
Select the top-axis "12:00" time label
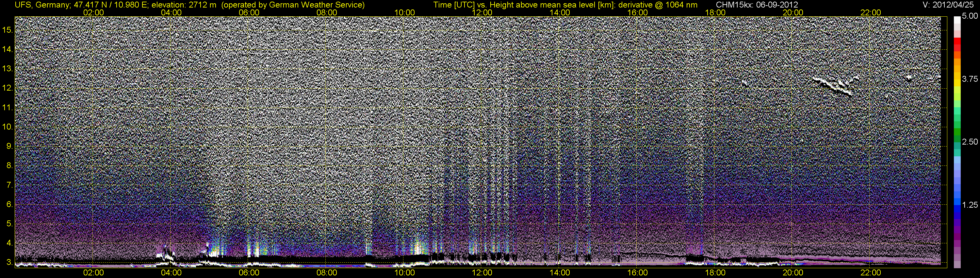(x=482, y=12)
